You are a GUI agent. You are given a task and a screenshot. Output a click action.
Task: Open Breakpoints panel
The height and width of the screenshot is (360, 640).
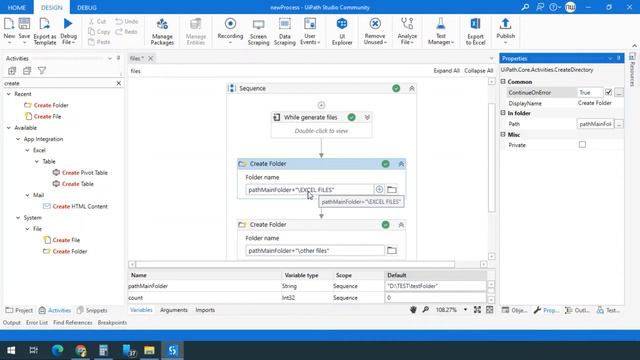112,322
